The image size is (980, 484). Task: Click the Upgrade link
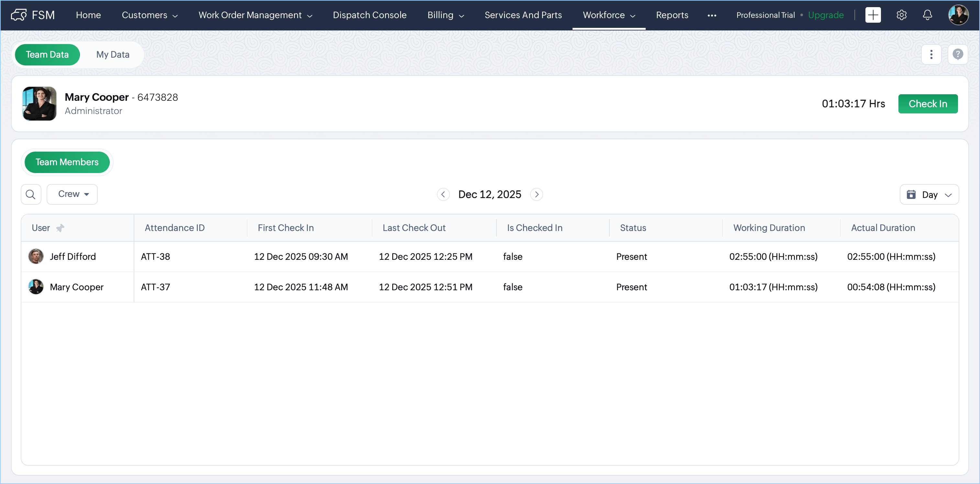click(x=826, y=15)
